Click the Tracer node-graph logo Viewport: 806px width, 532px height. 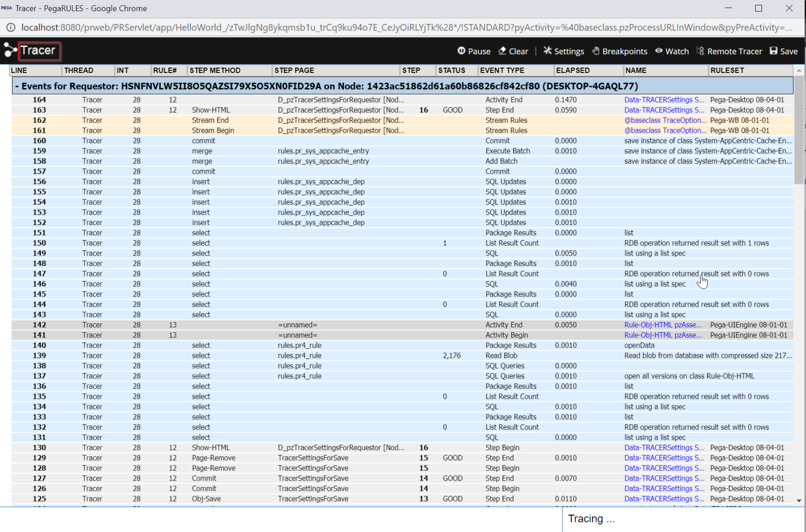click(9, 50)
